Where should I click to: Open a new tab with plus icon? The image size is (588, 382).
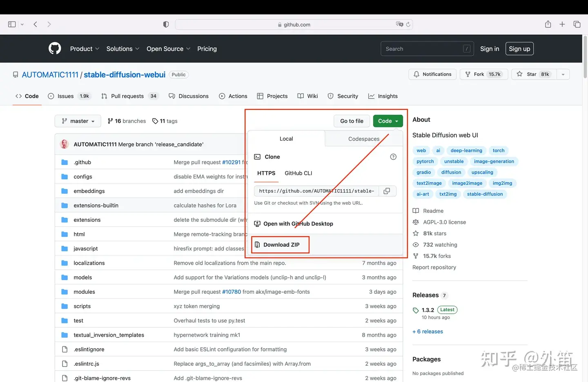pyautogui.click(x=562, y=25)
